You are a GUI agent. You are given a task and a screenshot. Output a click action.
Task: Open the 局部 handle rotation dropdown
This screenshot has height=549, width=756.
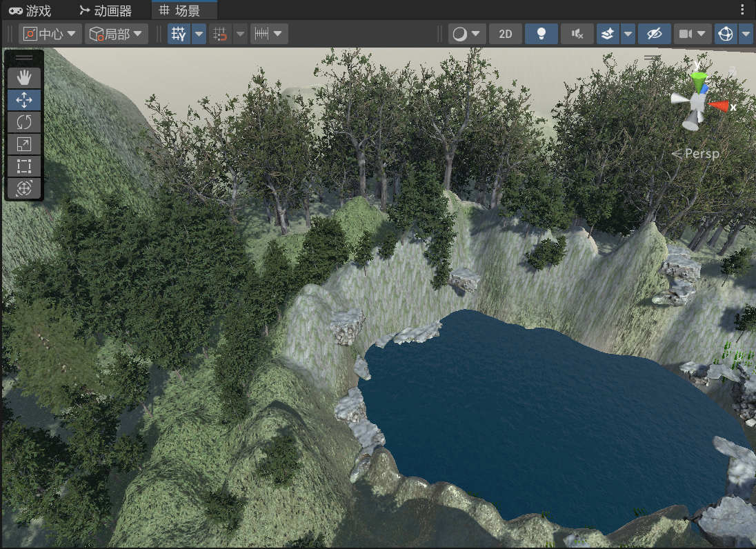(117, 34)
